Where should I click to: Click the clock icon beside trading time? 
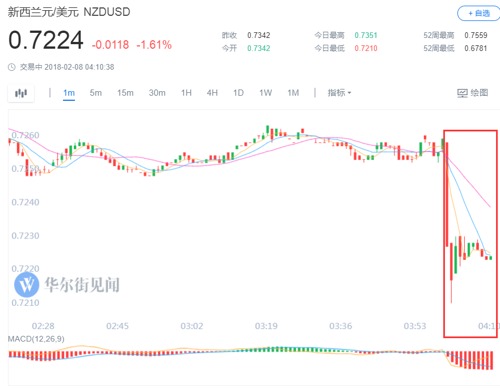coord(12,67)
